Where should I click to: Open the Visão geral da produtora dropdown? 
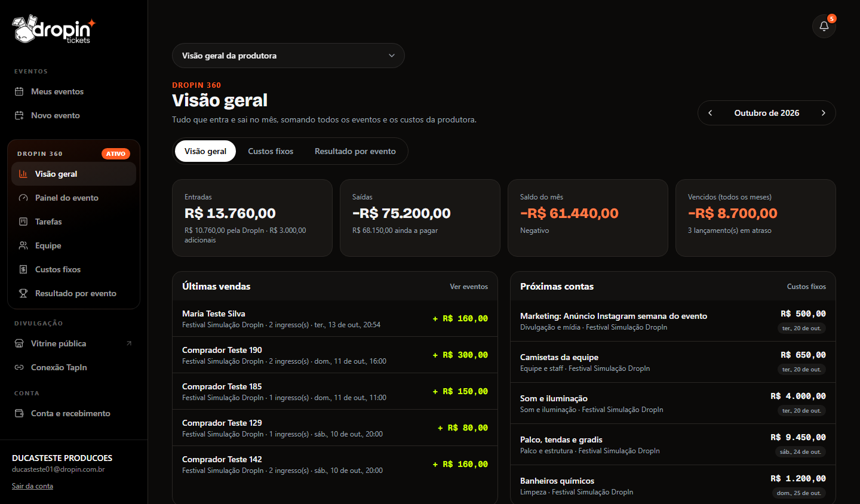(x=288, y=56)
